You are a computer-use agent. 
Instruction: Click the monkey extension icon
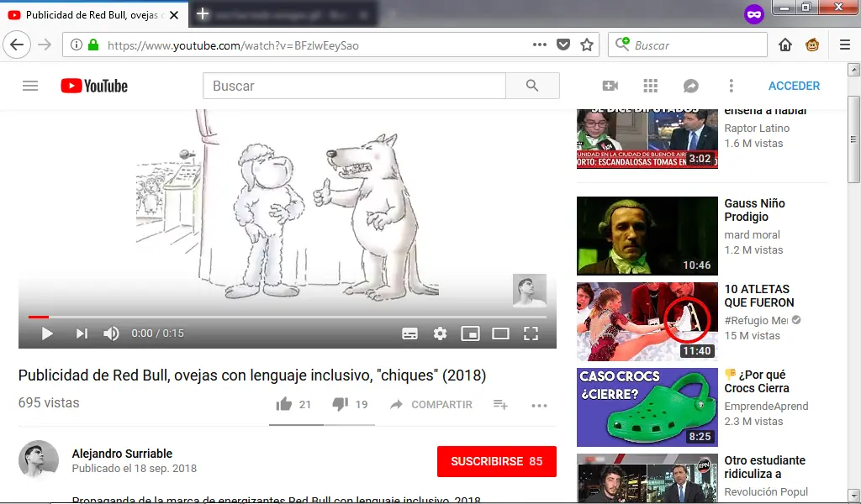coord(812,45)
